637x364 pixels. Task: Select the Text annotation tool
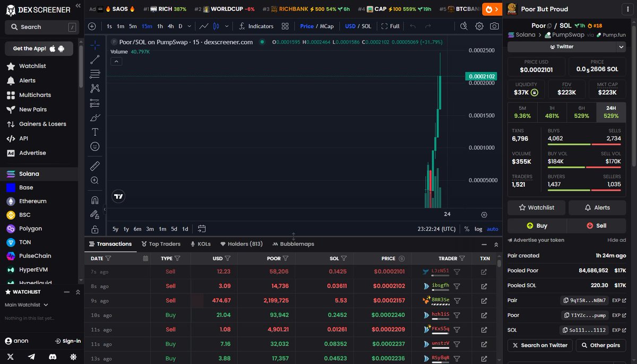[x=94, y=132]
